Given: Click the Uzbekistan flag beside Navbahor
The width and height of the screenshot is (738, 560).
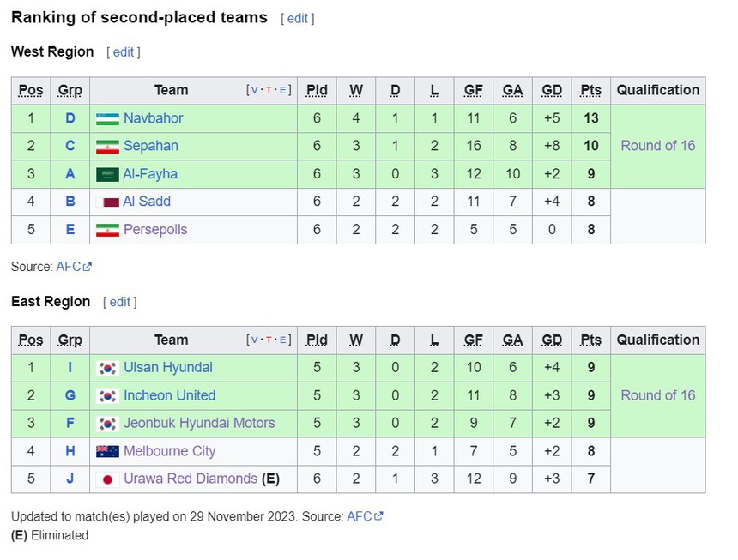Looking at the screenshot, I should tap(107, 118).
